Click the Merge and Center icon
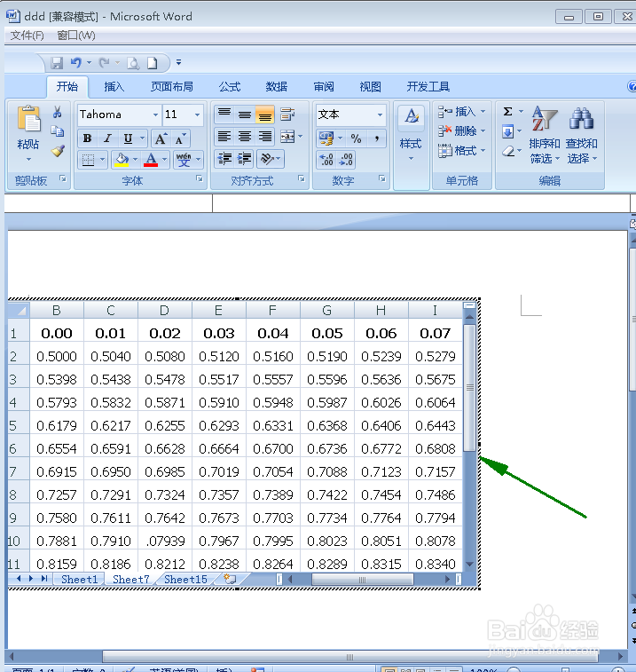 pos(287,137)
